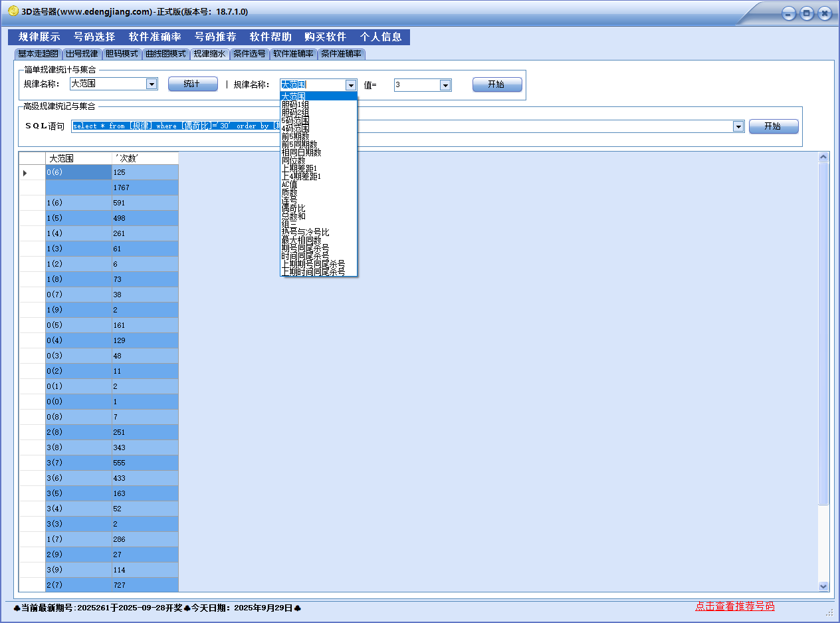Open the left 规律名称 dropdown arrow
840x623 pixels.
[152, 84]
